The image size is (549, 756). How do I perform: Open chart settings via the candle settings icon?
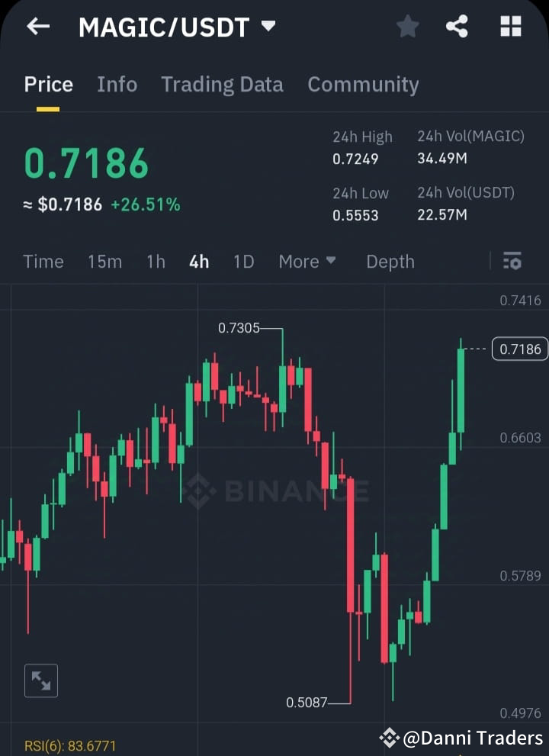[x=512, y=262]
